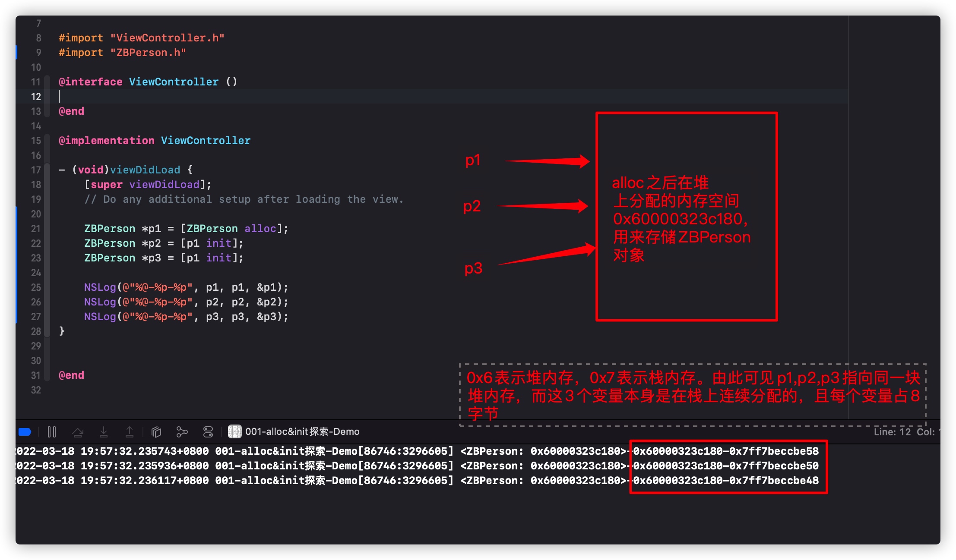
Task: Add breakpoint at line number 25
Action: click(35, 287)
